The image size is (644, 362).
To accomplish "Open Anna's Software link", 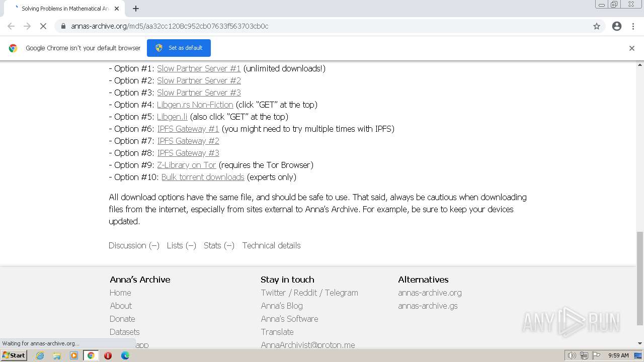I will coord(289,319).
